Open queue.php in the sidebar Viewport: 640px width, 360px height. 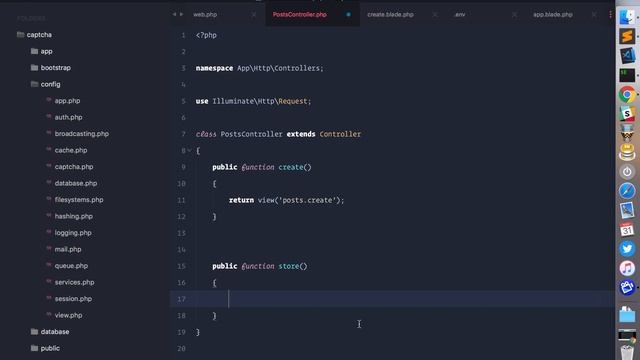pyautogui.click(x=71, y=266)
